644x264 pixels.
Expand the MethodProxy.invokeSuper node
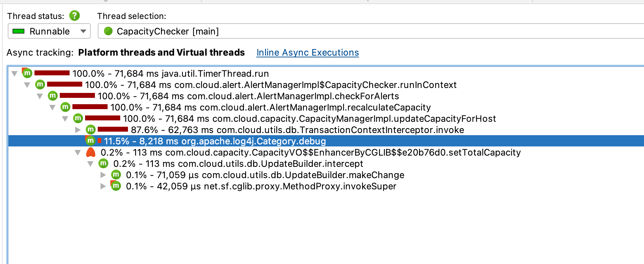pos(103,186)
